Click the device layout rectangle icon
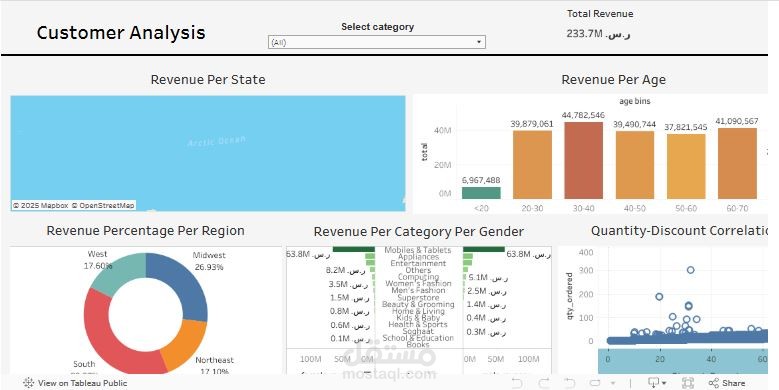The width and height of the screenshot is (779, 390). point(595,383)
